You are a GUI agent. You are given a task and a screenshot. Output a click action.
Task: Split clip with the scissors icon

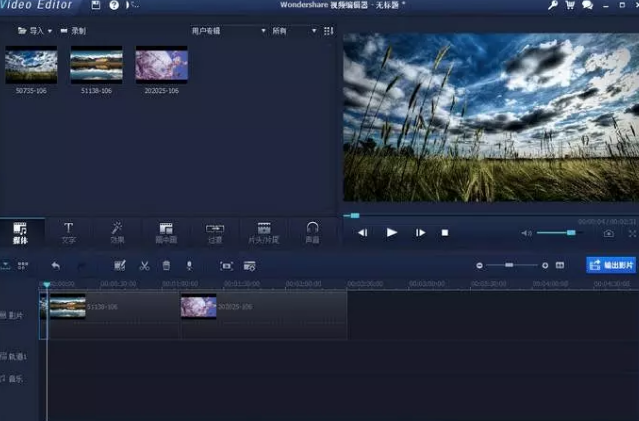[144, 266]
